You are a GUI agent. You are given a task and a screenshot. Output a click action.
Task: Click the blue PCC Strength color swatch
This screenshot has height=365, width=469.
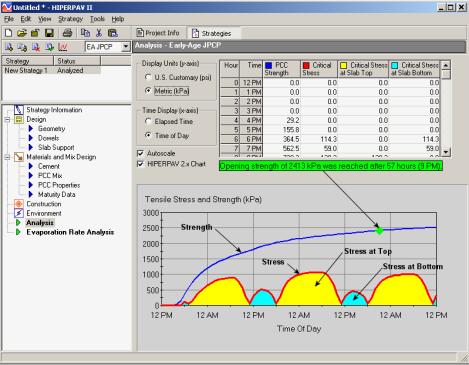tap(269, 65)
